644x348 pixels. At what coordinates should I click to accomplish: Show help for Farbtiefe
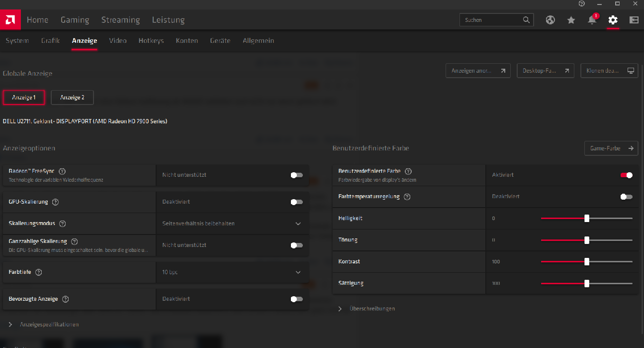tap(39, 272)
